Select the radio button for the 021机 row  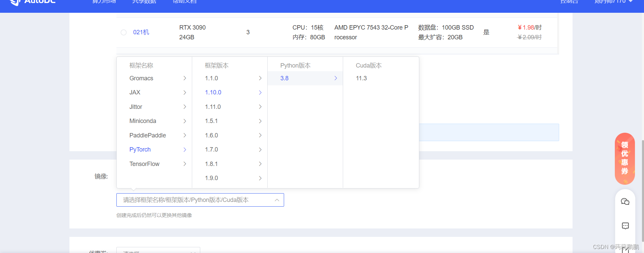point(124,32)
